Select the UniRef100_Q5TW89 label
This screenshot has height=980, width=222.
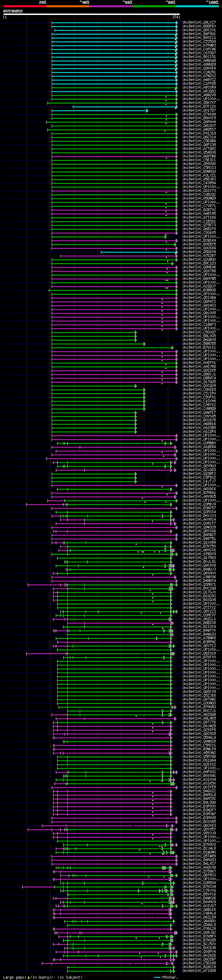[199, 856]
